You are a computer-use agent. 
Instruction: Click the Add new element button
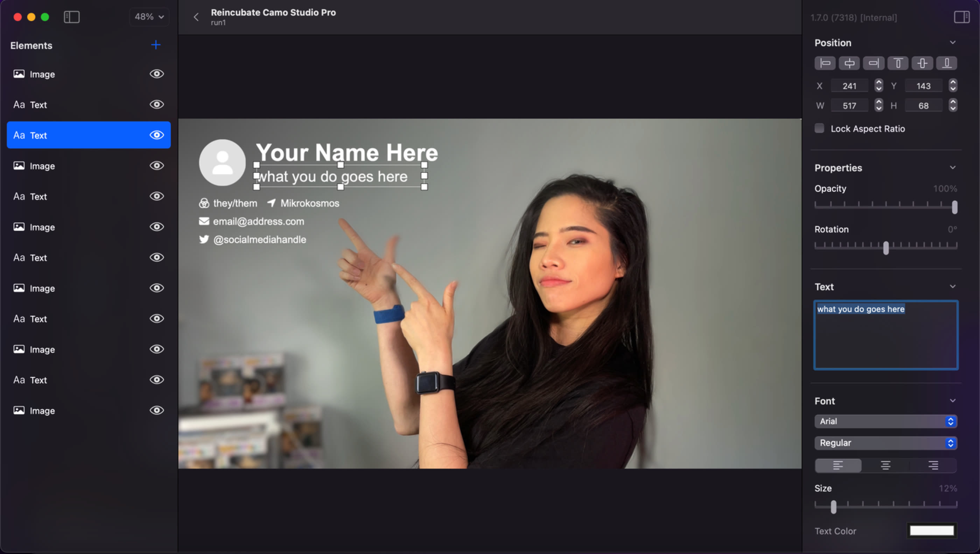[155, 45]
